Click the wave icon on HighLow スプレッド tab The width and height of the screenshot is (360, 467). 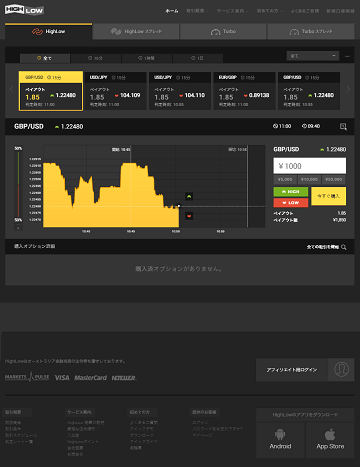tap(116, 31)
